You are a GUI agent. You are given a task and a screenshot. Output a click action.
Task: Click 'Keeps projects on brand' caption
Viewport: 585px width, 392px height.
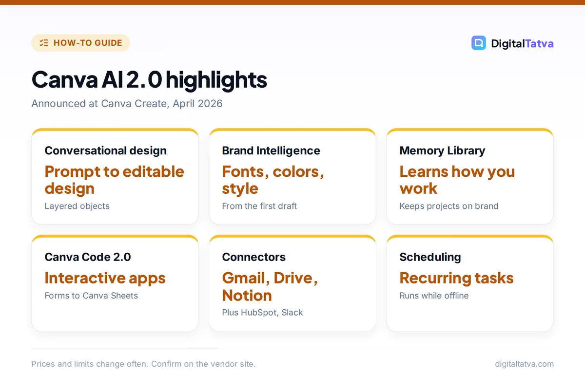click(449, 206)
